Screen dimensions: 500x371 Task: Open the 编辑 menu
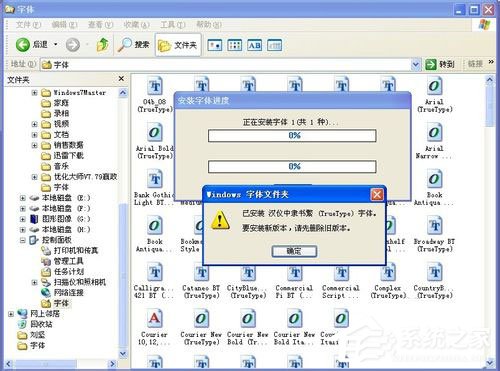(64, 25)
